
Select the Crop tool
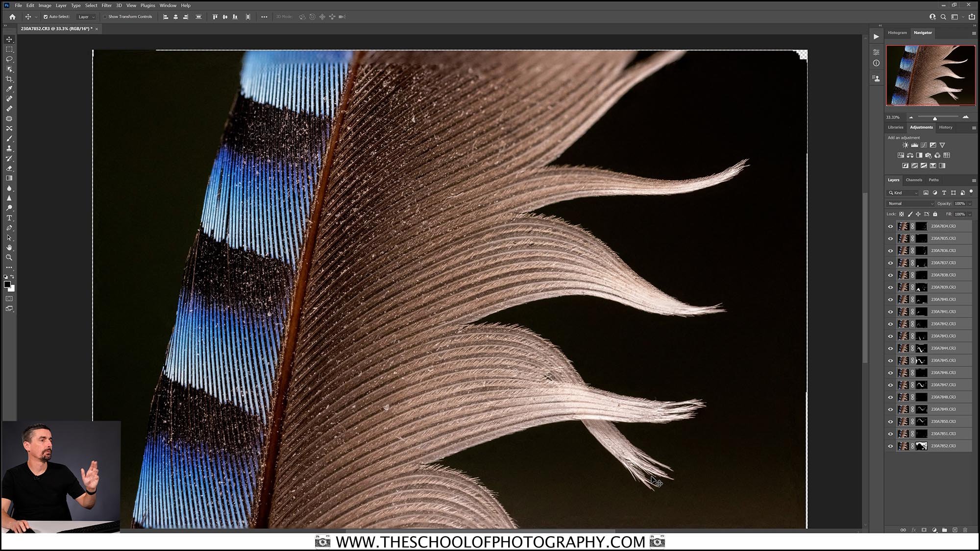pos(9,79)
